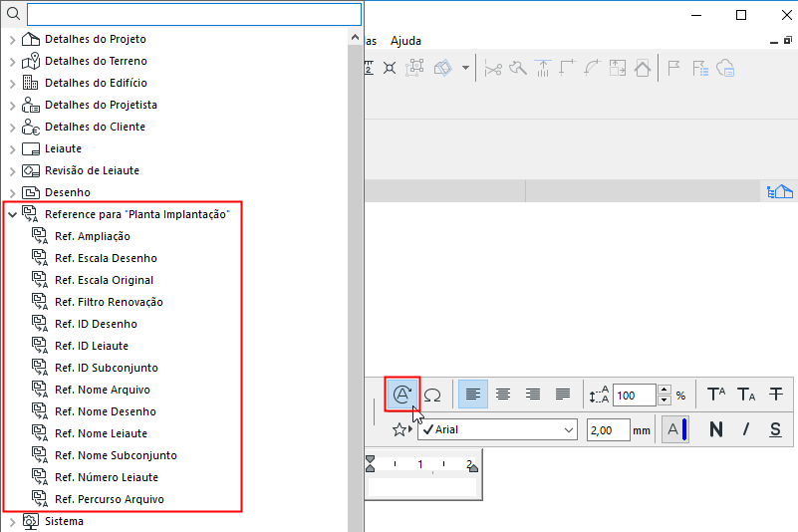
Task: Align text right
Action: 533,395
